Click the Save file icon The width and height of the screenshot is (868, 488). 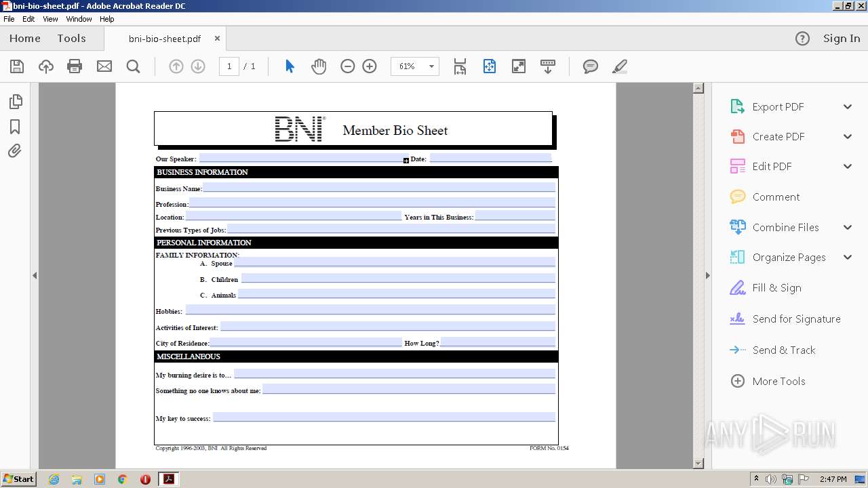click(x=17, y=66)
